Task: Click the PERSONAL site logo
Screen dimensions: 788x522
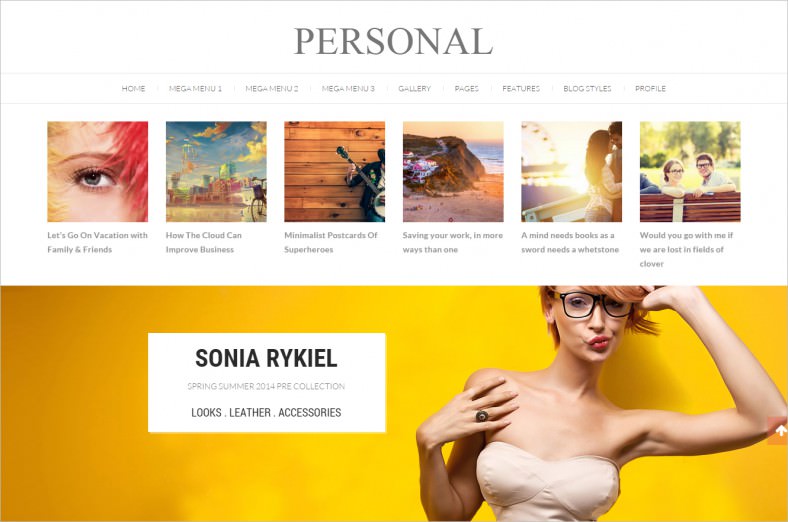Action: pyautogui.click(x=393, y=41)
